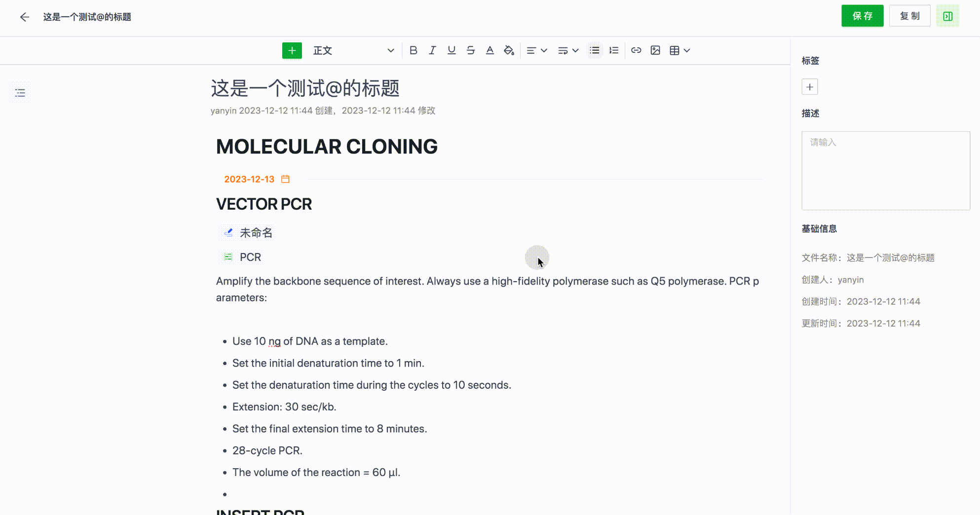
Task: Toggle bold formatting
Action: pos(413,50)
